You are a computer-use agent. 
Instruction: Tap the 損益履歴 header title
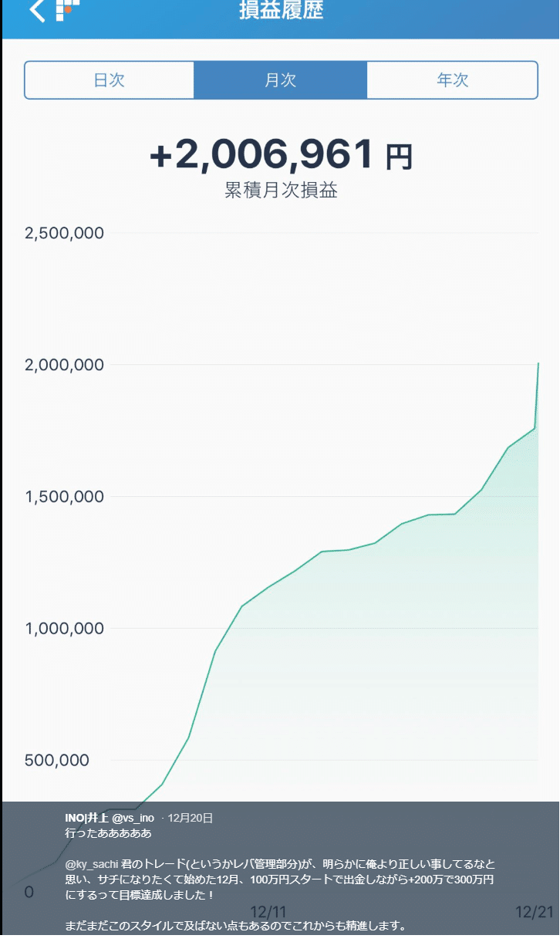tap(282, 11)
